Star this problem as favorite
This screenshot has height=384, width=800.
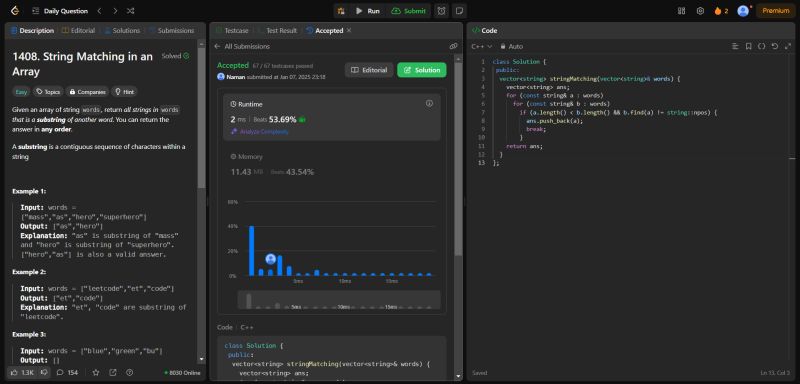96,373
